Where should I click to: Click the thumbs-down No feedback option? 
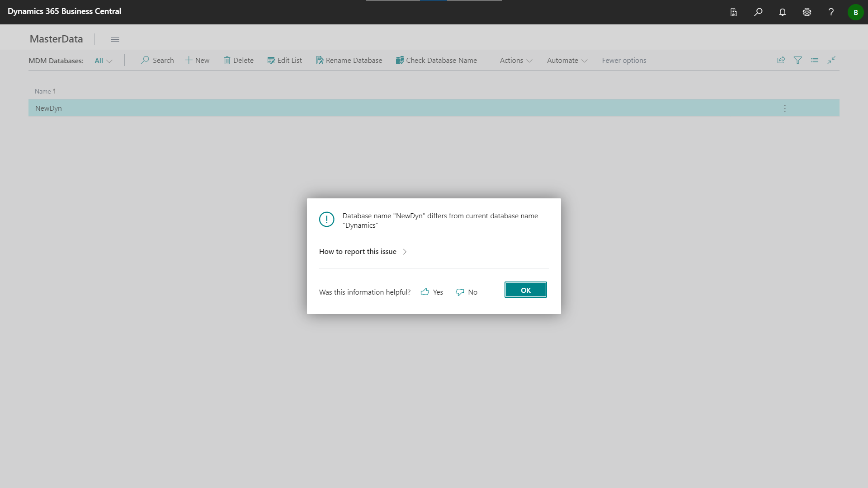467,292
